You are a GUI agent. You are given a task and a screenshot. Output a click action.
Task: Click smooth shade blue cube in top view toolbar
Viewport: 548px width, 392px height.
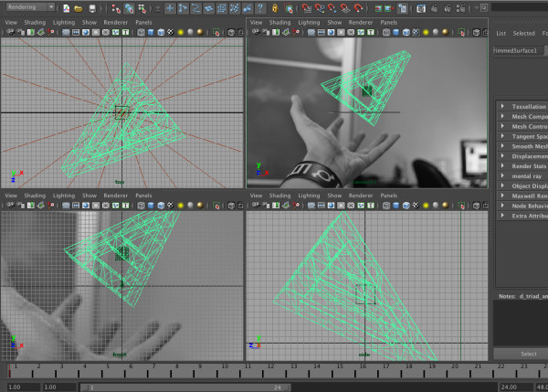point(151,33)
